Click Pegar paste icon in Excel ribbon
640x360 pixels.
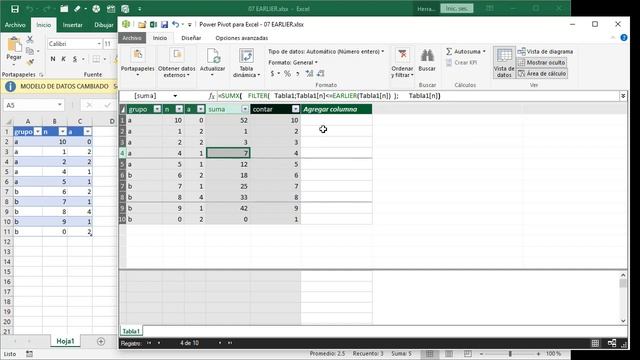(x=14, y=45)
